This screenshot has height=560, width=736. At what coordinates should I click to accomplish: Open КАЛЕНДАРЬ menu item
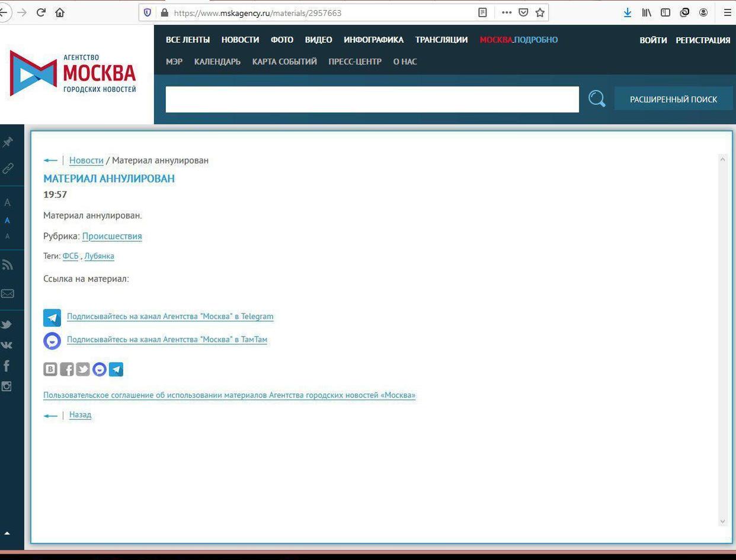coord(217,62)
